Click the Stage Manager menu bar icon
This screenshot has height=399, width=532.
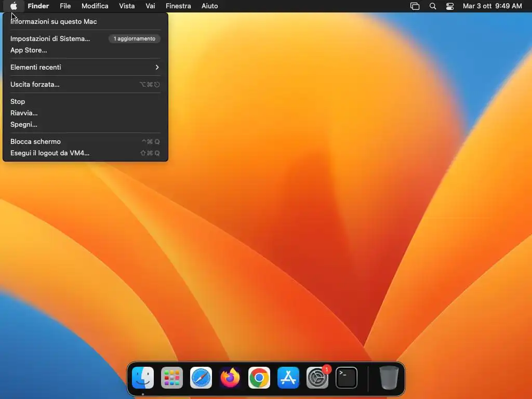pyautogui.click(x=415, y=6)
